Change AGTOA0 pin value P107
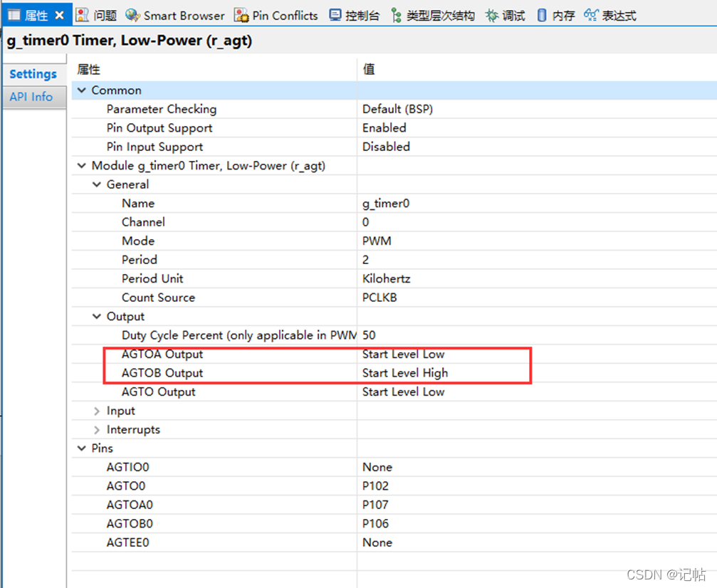Screen dimensions: 717x588 coord(375,505)
